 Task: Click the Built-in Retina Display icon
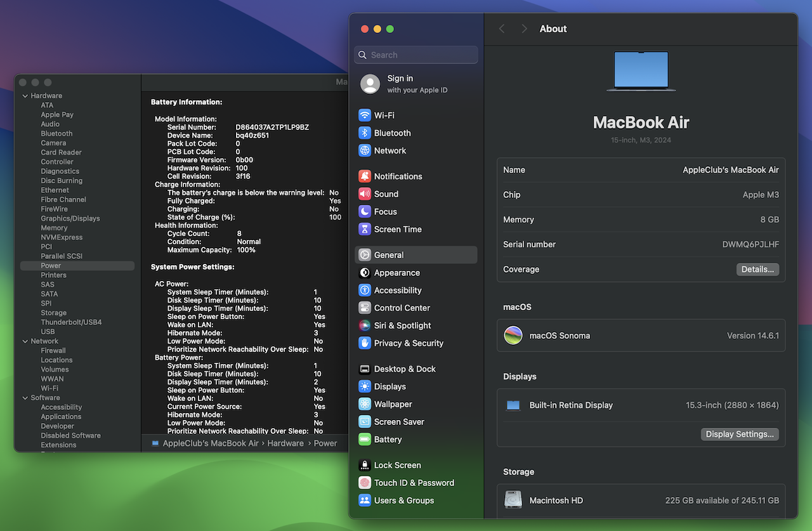pos(513,405)
